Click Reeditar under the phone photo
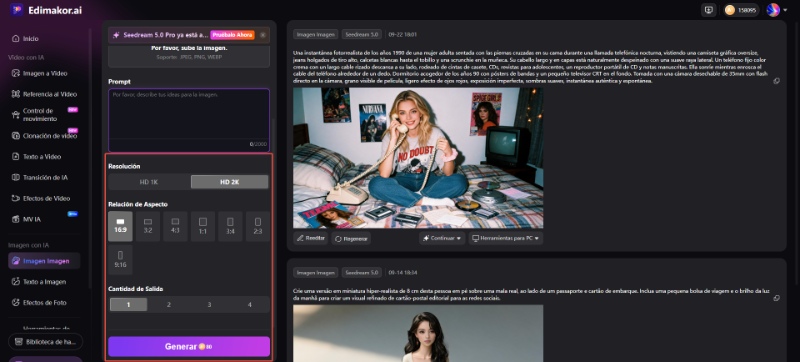 click(311, 238)
